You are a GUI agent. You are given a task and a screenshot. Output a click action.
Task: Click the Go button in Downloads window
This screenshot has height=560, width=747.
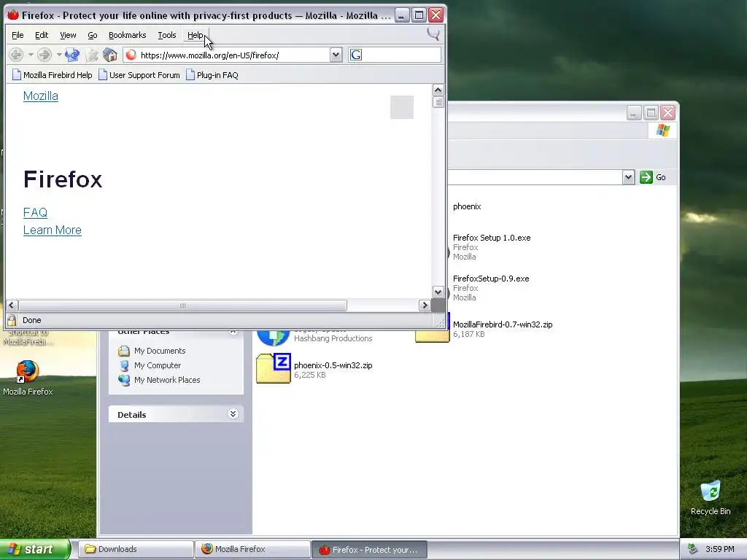(x=653, y=177)
